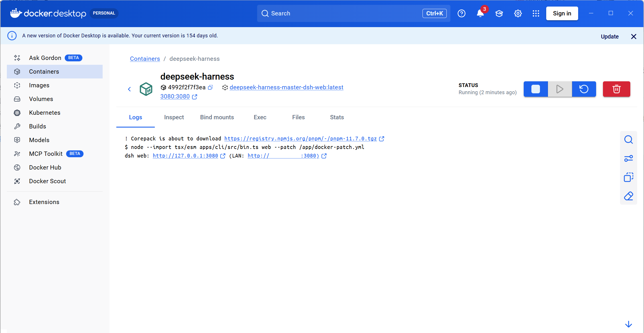Open notifications bell with 3 alerts

pos(480,13)
